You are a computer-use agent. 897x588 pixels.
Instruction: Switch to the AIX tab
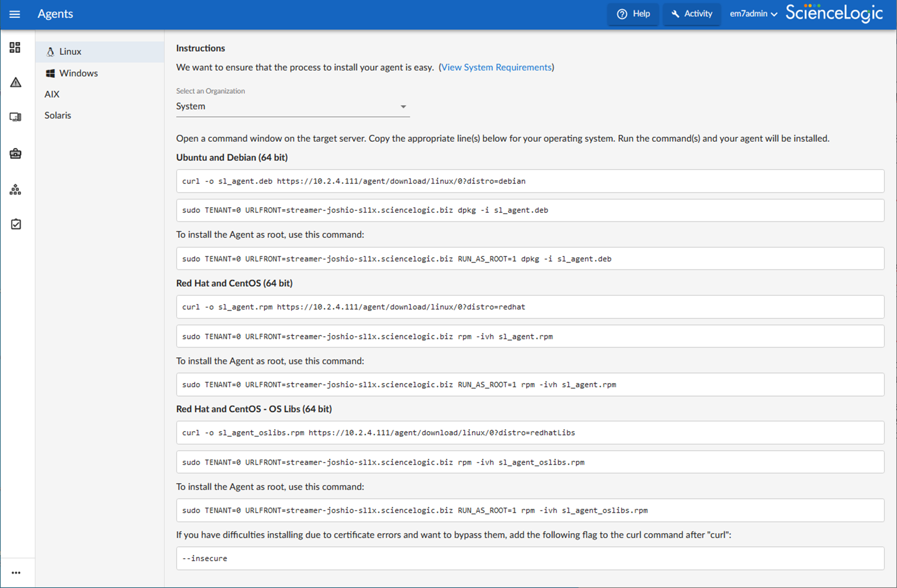pyautogui.click(x=52, y=94)
